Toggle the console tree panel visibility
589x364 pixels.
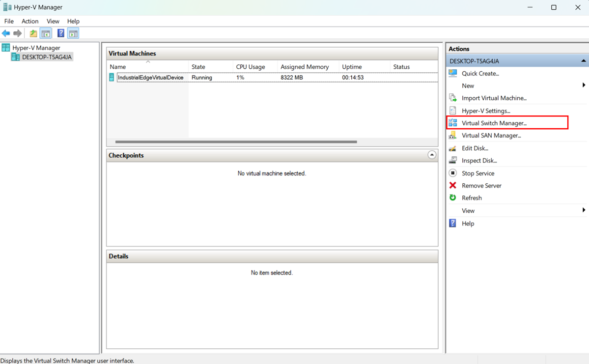45,33
